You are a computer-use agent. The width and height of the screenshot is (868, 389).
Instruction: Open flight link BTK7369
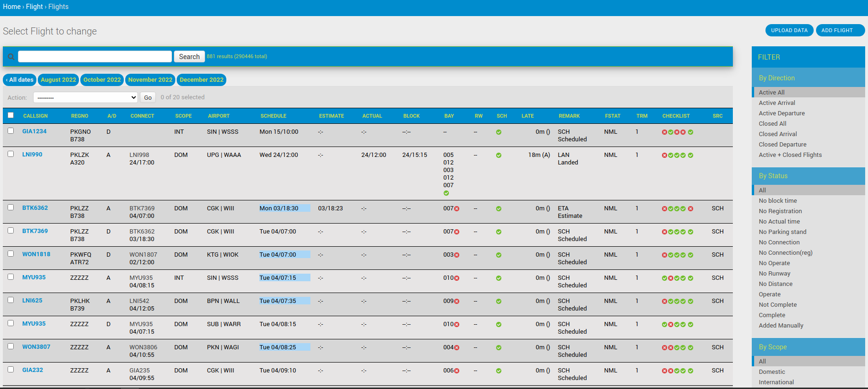coord(35,231)
